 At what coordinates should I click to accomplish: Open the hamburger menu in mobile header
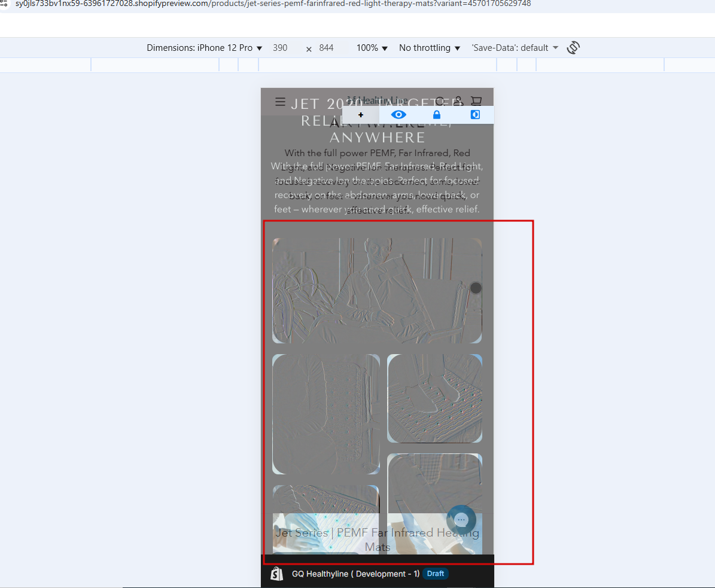[280, 101]
